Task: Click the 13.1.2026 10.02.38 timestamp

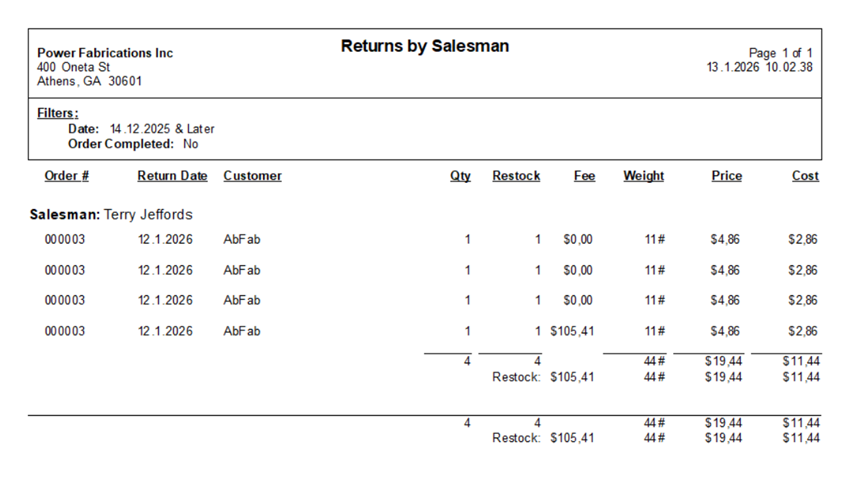Action: point(759,67)
